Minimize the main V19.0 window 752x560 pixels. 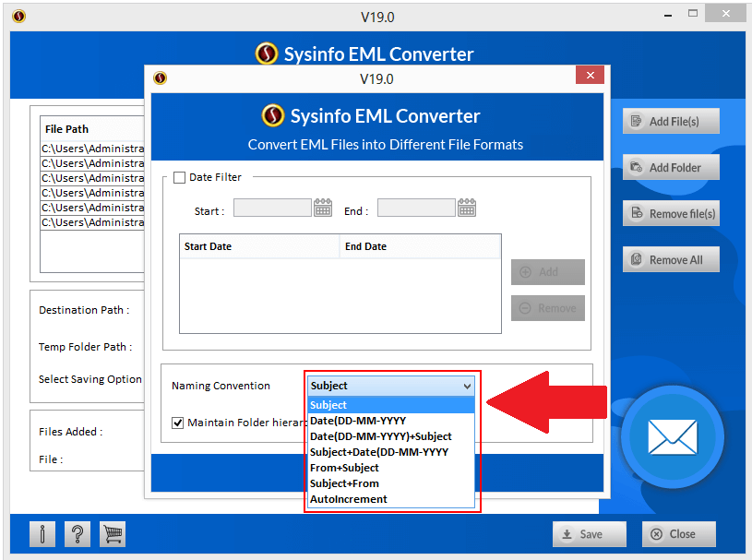(x=668, y=16)
